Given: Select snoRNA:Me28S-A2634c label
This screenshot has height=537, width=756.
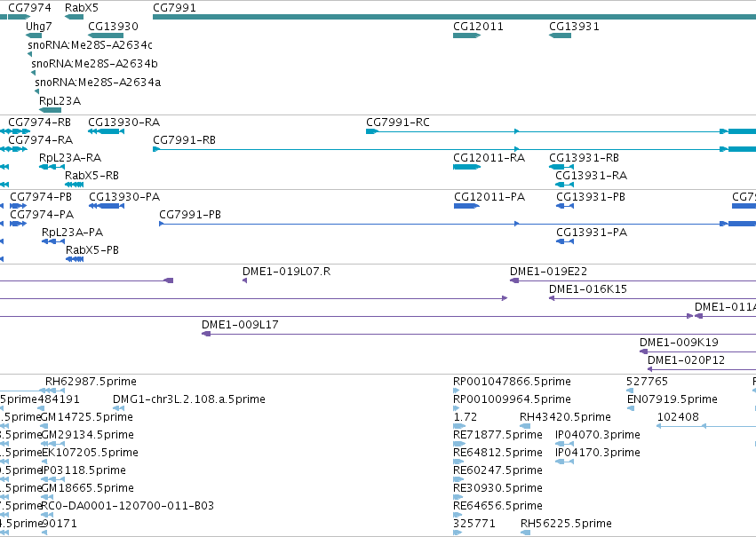Looking at the screenshot, I should click(x=90, y=44).
